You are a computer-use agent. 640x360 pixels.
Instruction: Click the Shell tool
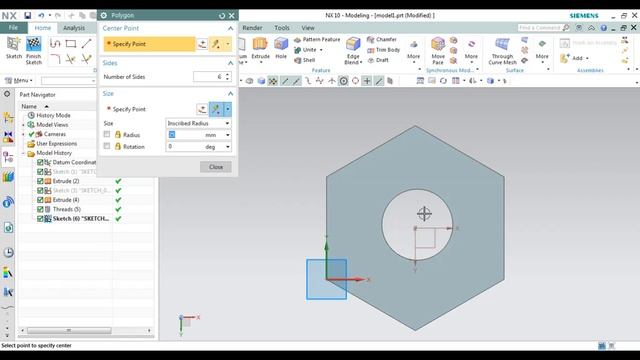pos(304,60)
